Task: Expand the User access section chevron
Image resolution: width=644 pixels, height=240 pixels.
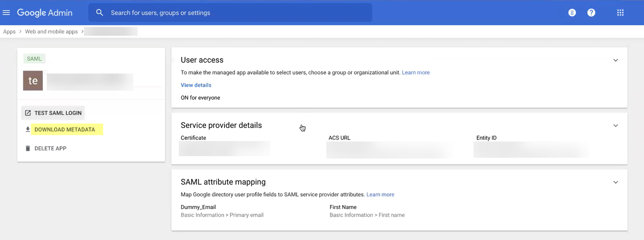Action: pyautogui.click(x=615, y=60)
